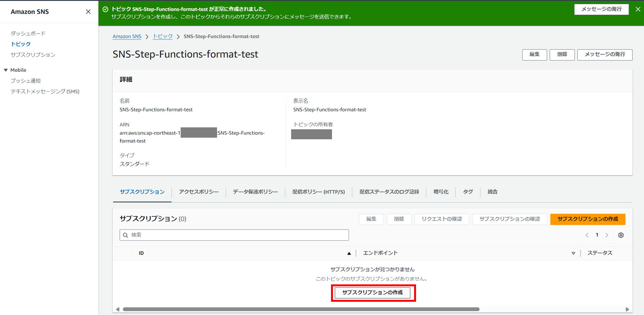Go to previous subscriptions page

[x=587, y=235]
